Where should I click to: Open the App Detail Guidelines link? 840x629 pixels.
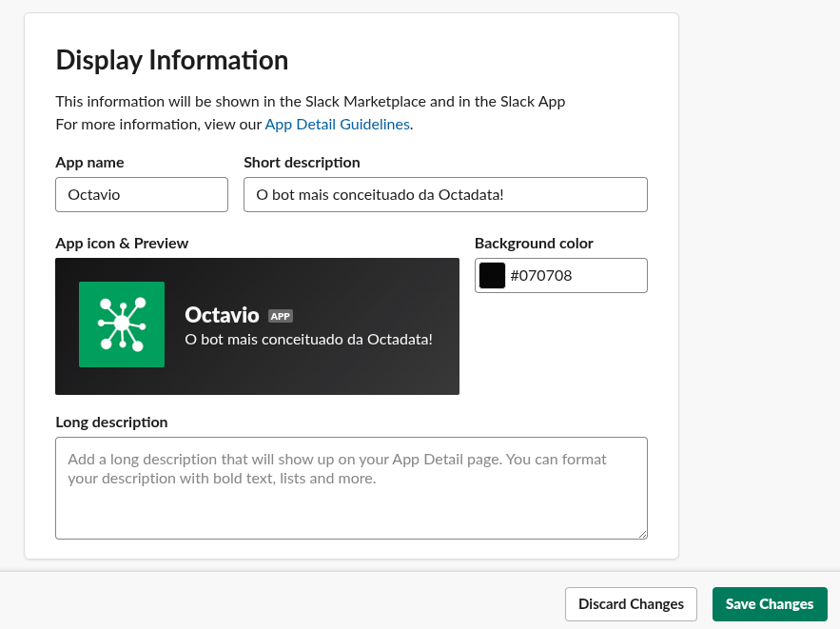coord(338,125)
